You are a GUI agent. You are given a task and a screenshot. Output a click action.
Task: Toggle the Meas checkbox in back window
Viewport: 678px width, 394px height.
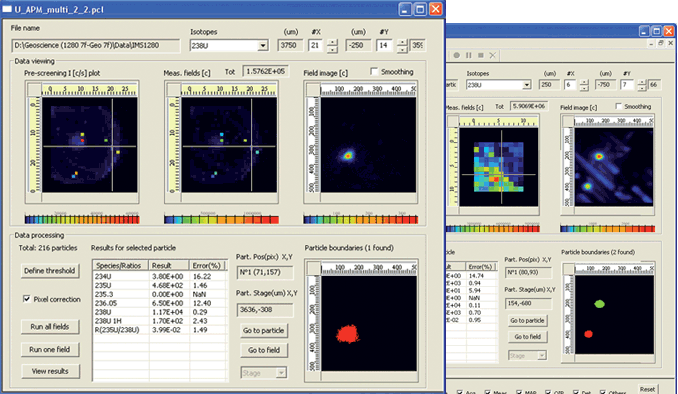tap(488, 392)
